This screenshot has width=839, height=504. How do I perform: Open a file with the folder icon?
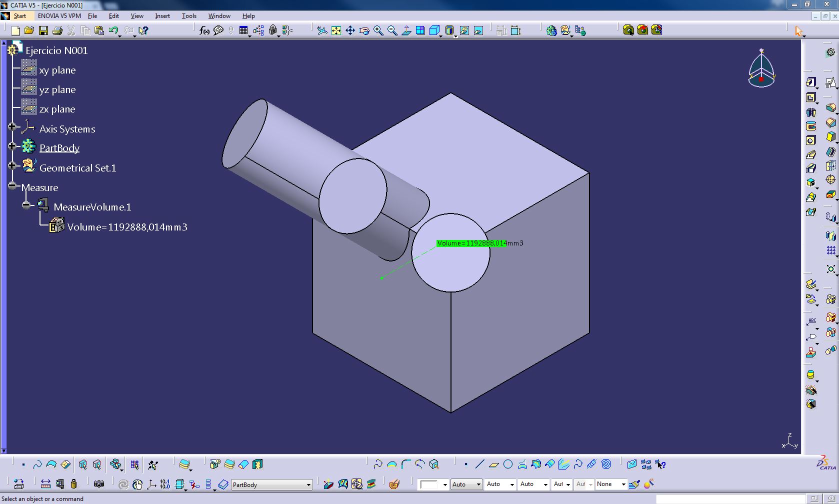click(29, 31)
